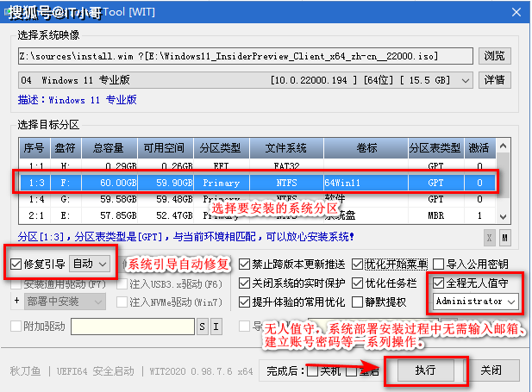Click the 序号 column header
Screen dimensions: 532x392
click(34, 148)
